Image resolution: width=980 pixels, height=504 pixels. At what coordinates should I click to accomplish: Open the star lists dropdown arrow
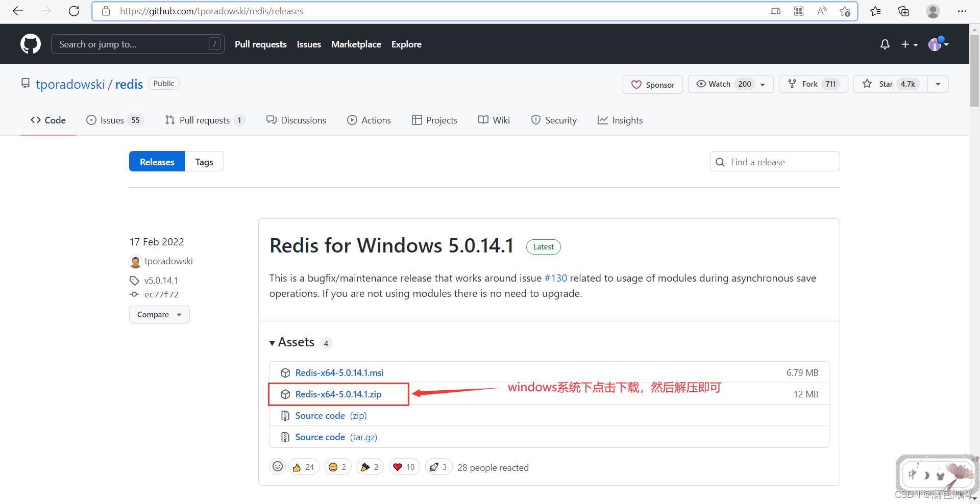[x=938, y=84]
